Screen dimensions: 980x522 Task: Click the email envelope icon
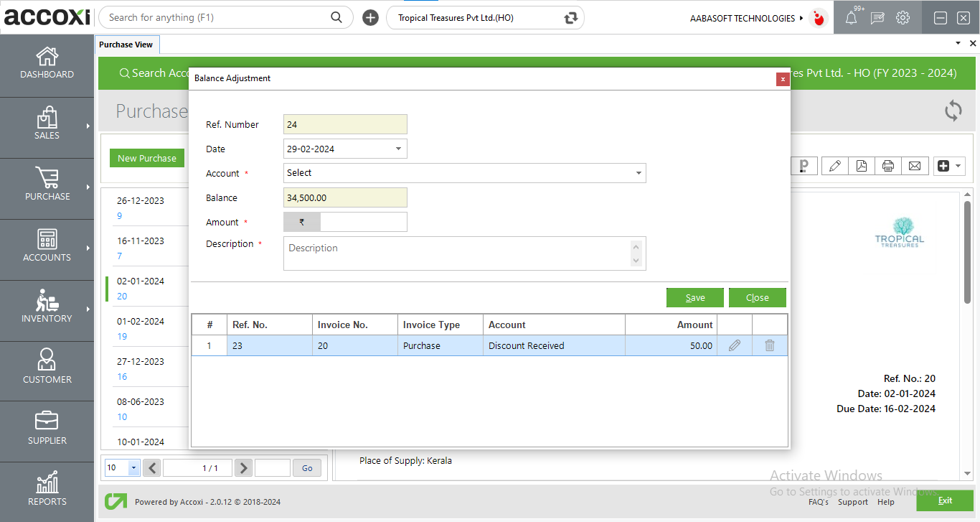point(915,166)
